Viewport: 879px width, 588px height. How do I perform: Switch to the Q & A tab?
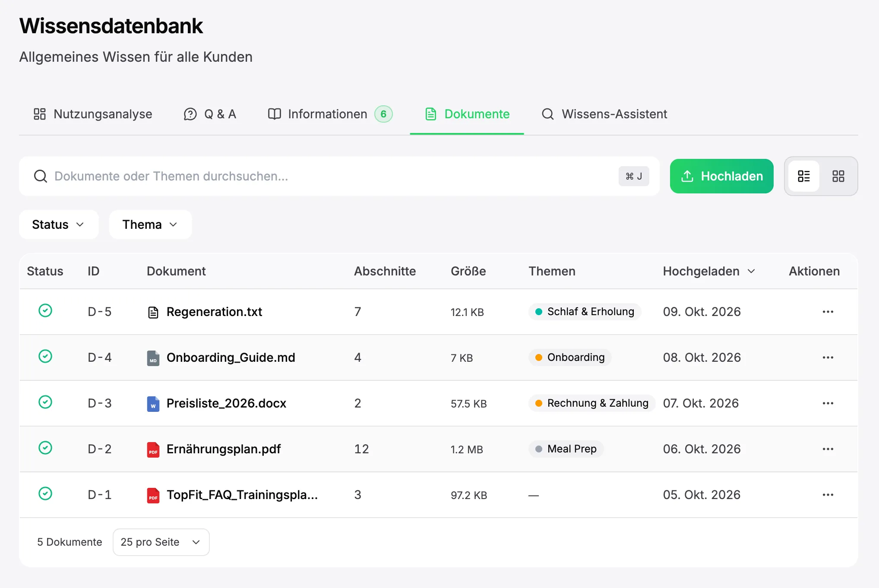click(x=210, y=114)
